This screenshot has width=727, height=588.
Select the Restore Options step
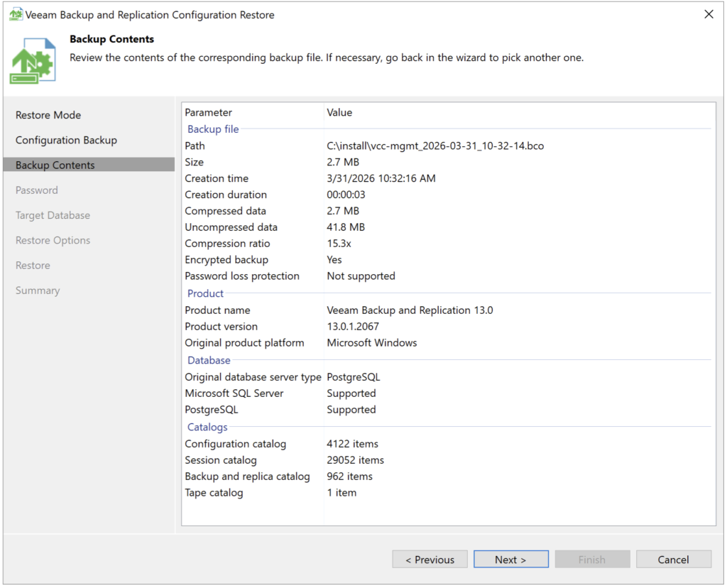[x=53, y=240]
